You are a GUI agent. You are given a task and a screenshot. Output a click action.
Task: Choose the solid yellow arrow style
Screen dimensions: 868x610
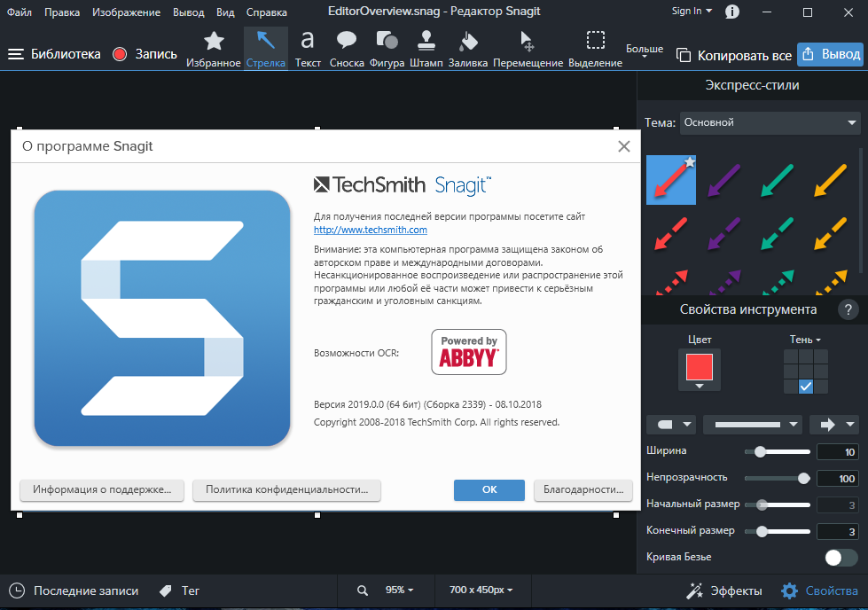[831, 181]
